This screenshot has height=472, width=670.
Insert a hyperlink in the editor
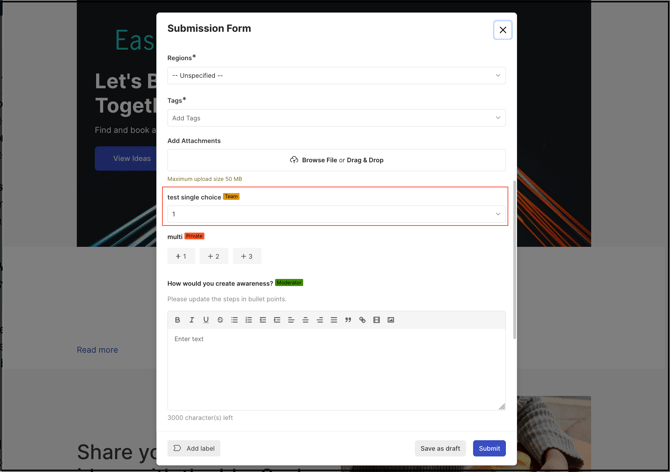(362, 320)
